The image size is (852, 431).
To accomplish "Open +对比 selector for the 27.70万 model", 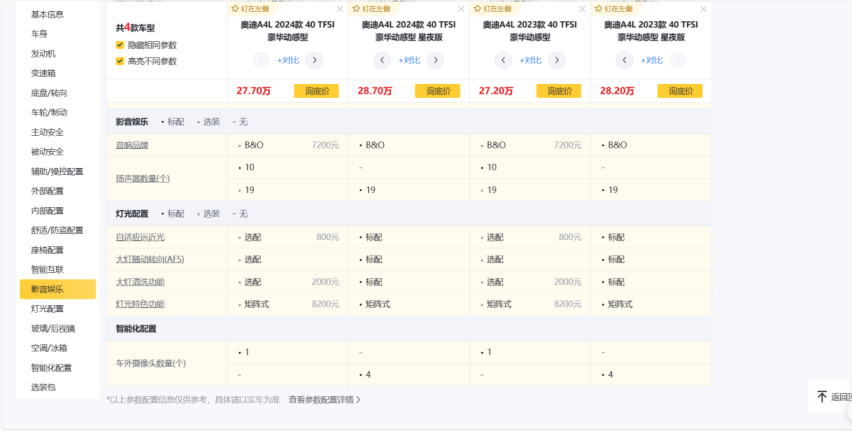I will tap(289, 60).
